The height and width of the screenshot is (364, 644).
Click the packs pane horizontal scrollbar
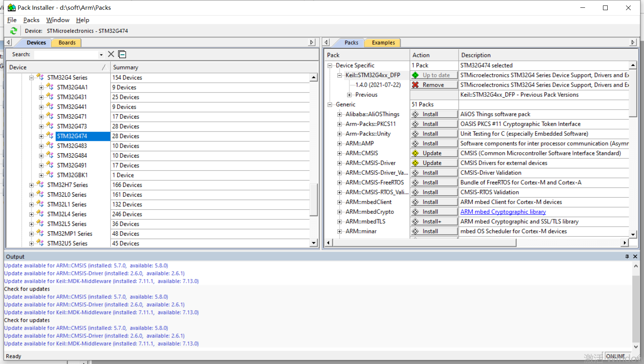point(424,243)
